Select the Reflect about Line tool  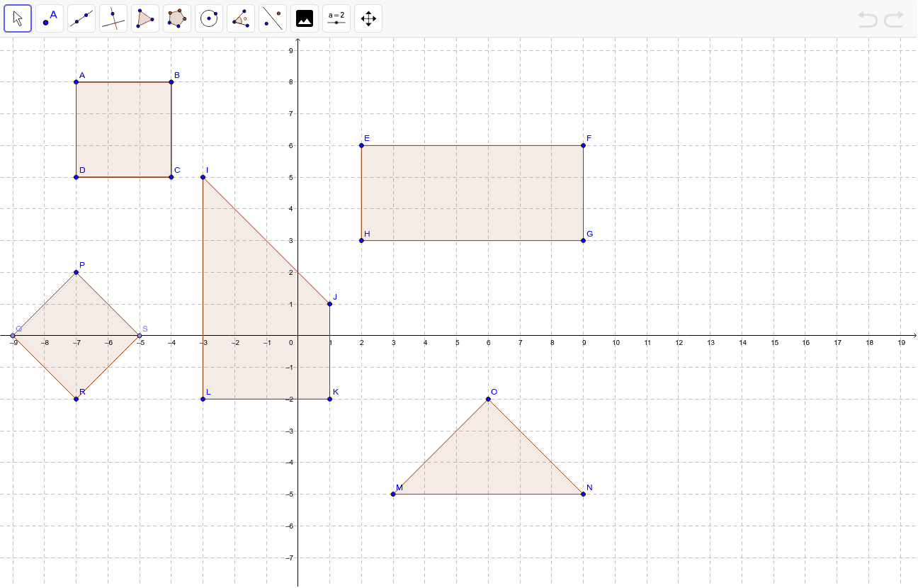tap(273, 18)
